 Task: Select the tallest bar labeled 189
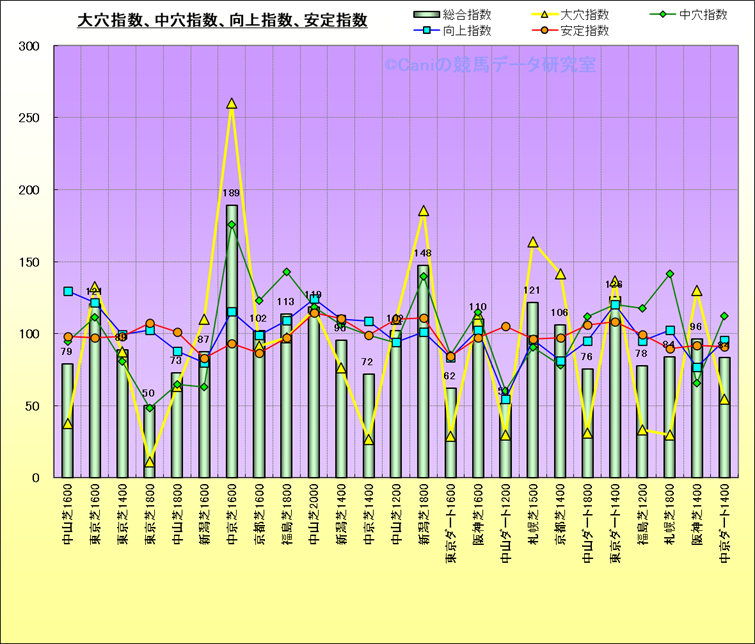[232, 340]
